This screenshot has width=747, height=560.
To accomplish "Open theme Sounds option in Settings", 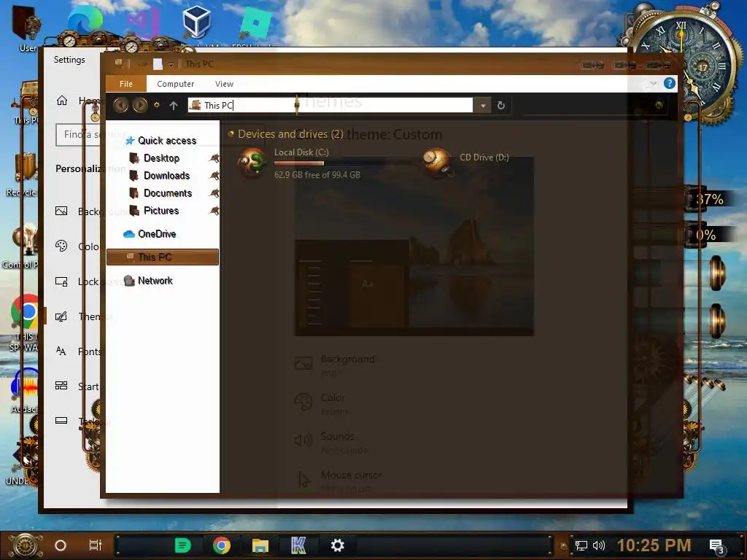I will coord(331,443).
